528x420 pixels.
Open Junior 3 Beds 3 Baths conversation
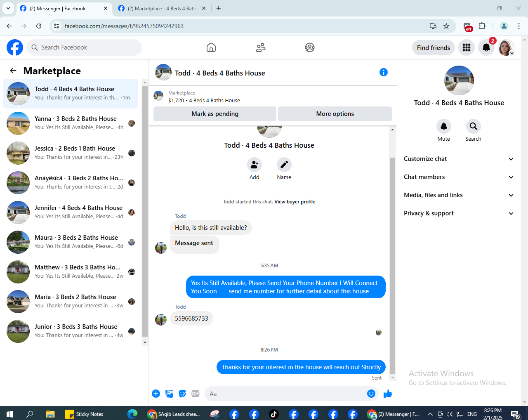[x=71, y=331]
